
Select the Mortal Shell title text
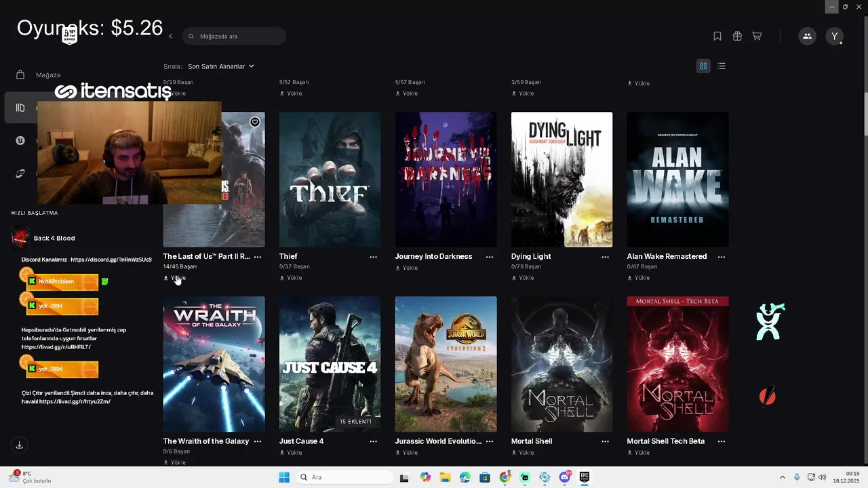point(532,441)
